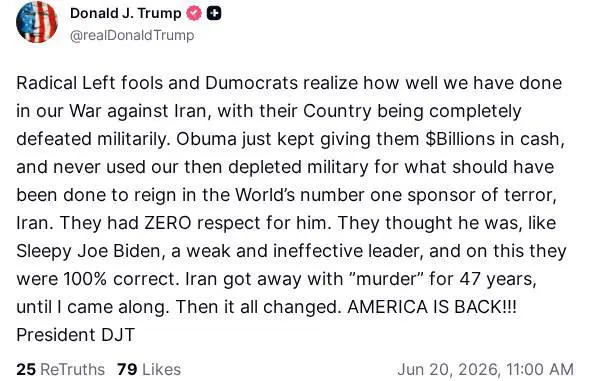590x381 pixels.
Task: Select the word 'Dumocrats' in the post
Action: point(252,83)
